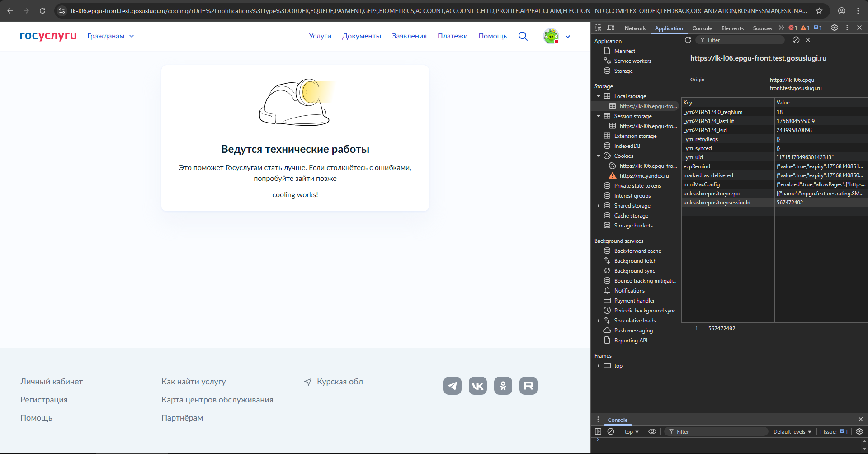Open the Помощь header link
The image size is (868, 454).
click(x=493, y=36)
